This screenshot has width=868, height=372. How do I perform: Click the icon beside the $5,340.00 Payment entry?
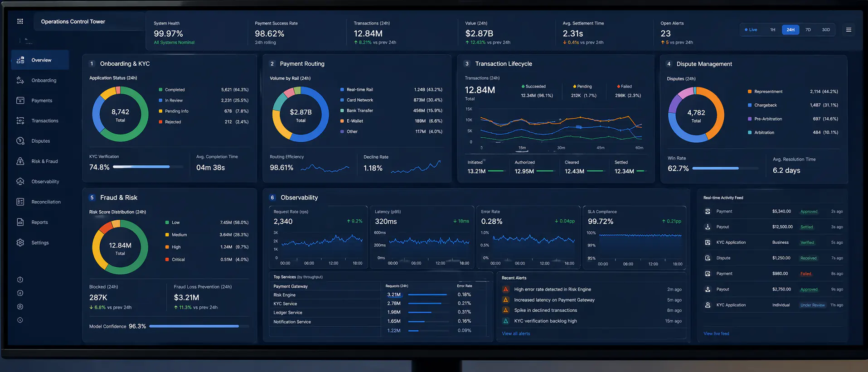(708, 212)
